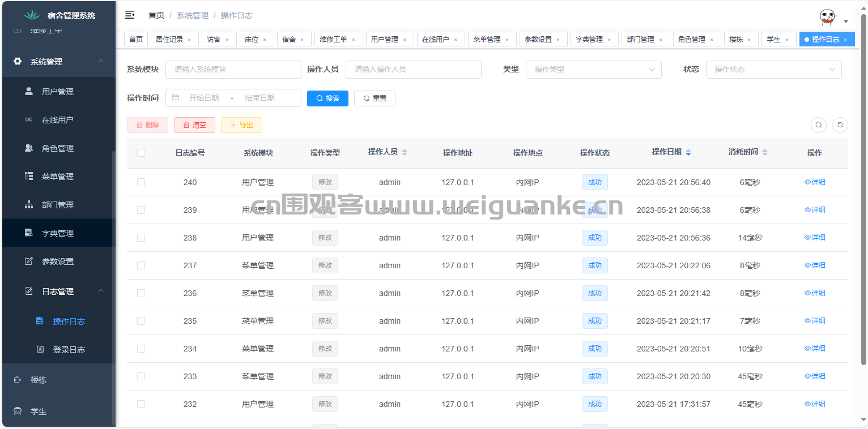Open the 操作状态 status dropdown
The image size is (868, 429).
[773, 69]
